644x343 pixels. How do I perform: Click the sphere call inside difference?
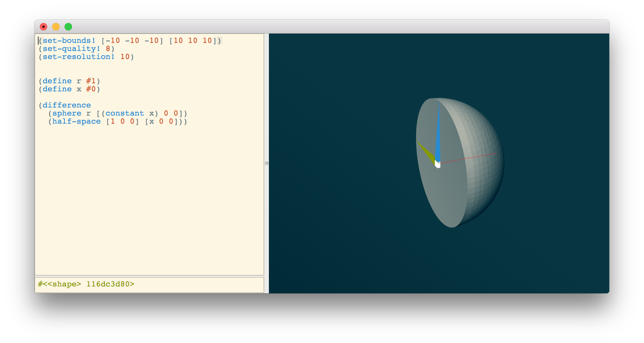click(x=67, y=113)
